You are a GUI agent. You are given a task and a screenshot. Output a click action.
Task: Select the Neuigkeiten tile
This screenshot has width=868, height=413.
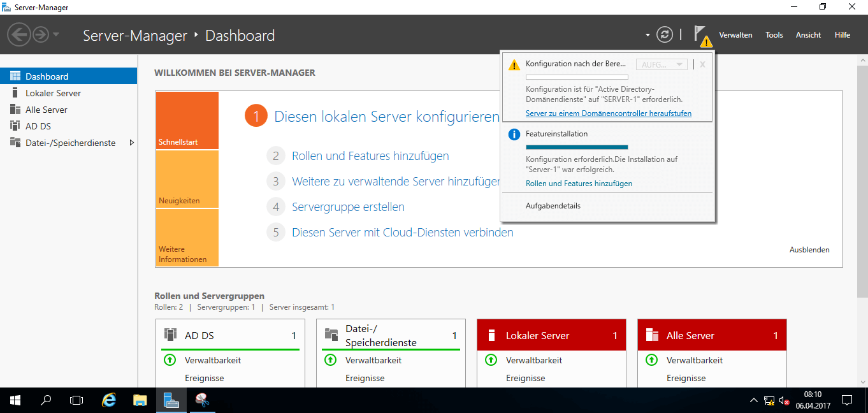[187, 179]
